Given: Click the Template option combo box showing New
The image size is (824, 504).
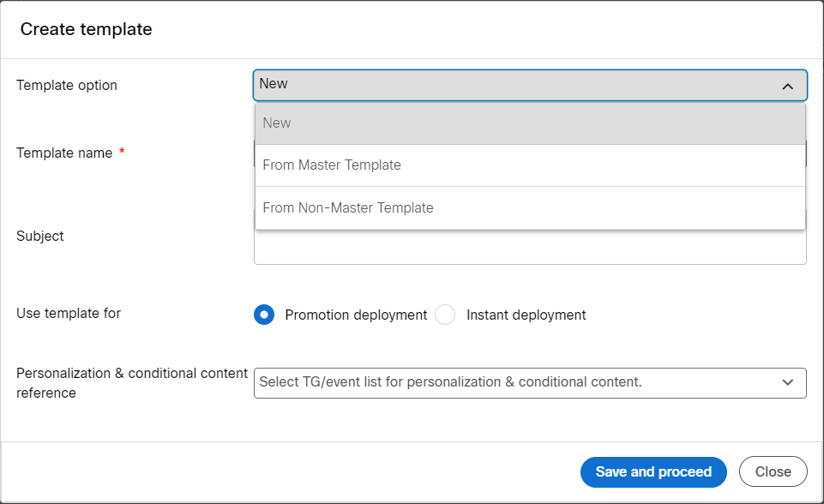Looking at the screenshot, I should point(530,85).
